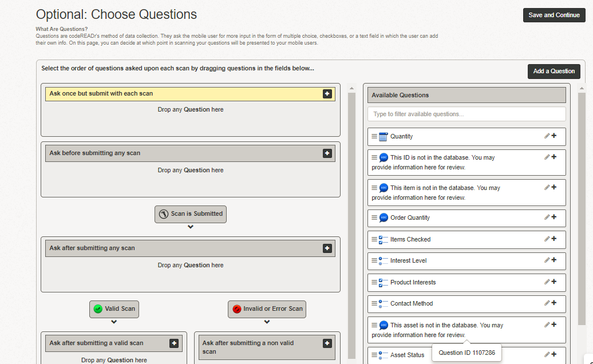Click the Interest Level radio-type icon

click(383, 261)
